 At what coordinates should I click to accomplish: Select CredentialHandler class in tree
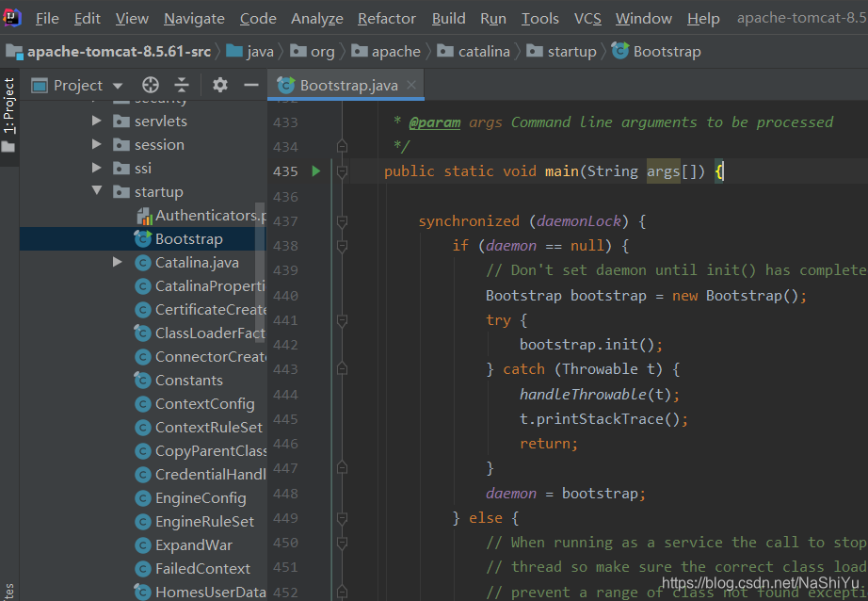tap(201, 474)
